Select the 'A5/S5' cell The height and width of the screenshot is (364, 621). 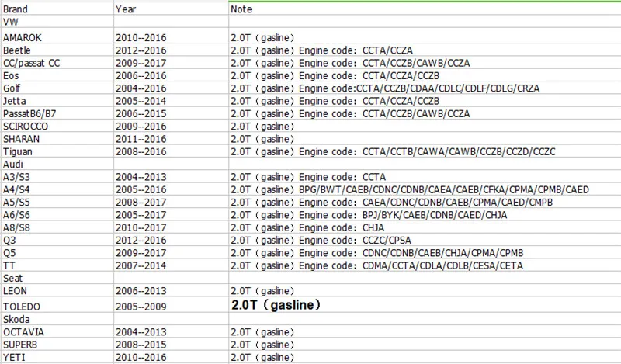click(57, 203)
